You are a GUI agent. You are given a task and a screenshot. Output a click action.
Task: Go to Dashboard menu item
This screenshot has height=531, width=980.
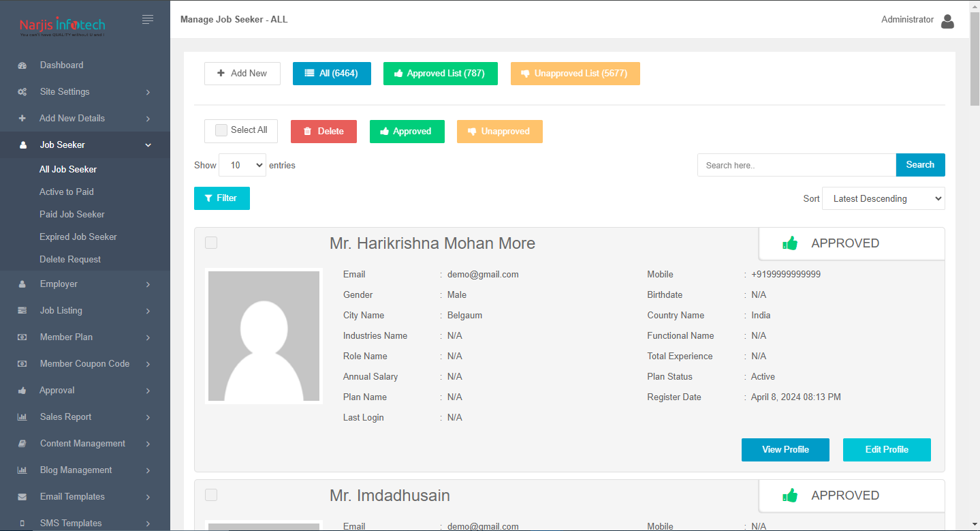point(61,65)
